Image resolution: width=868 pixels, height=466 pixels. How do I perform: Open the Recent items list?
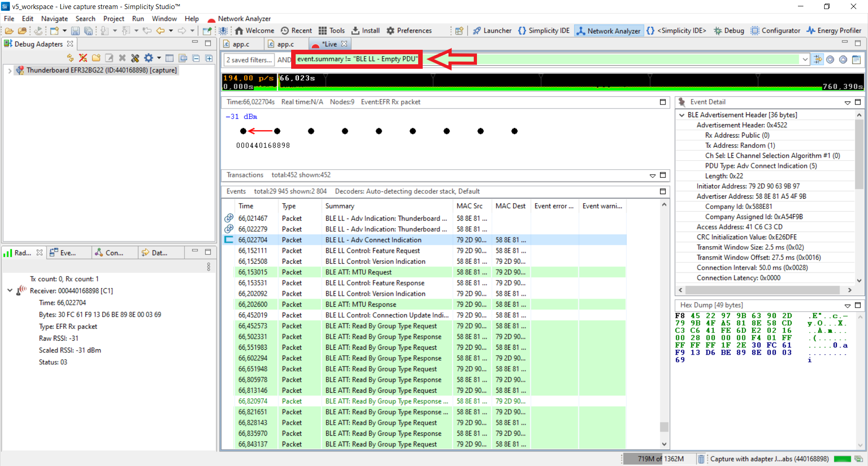(296, 31)
